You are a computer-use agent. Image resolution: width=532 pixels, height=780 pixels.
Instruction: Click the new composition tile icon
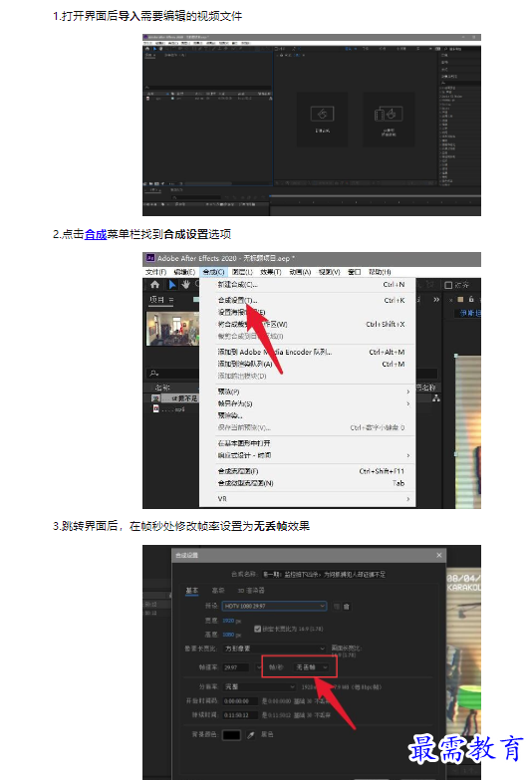click(322, 114)
